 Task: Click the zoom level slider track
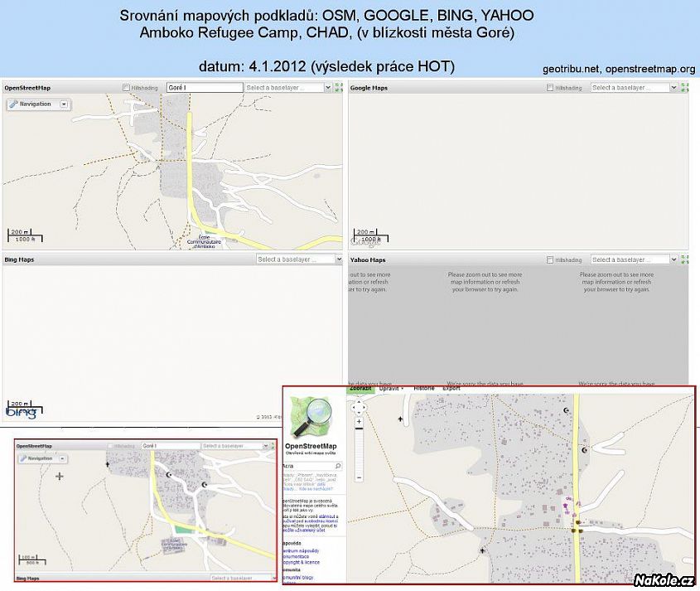[x=359, y=449]
